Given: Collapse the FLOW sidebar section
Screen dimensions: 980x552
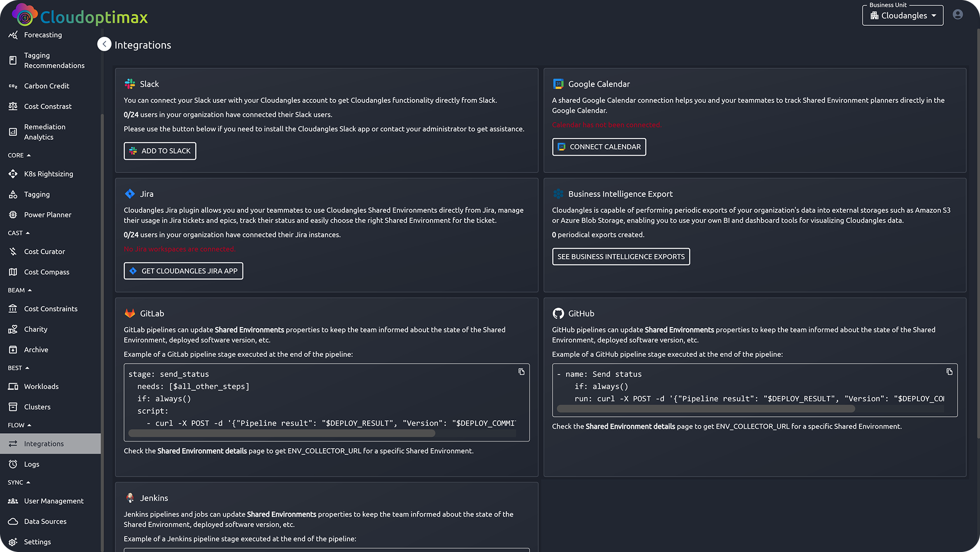Looking at the screenshot, I should coord(19,425).
